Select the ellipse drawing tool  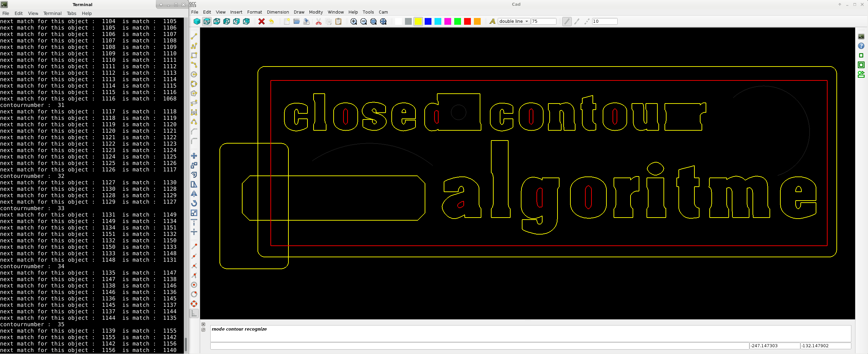tap(194, 103)
